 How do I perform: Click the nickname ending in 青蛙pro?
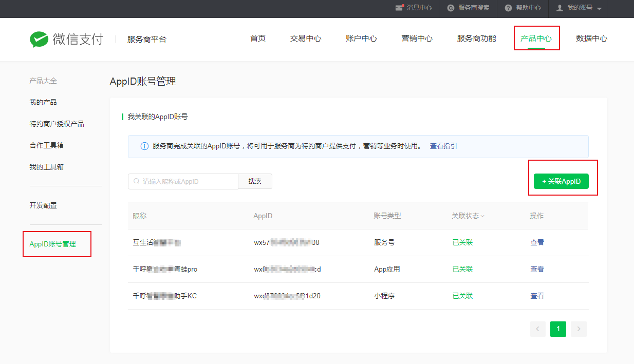point(165,269)
